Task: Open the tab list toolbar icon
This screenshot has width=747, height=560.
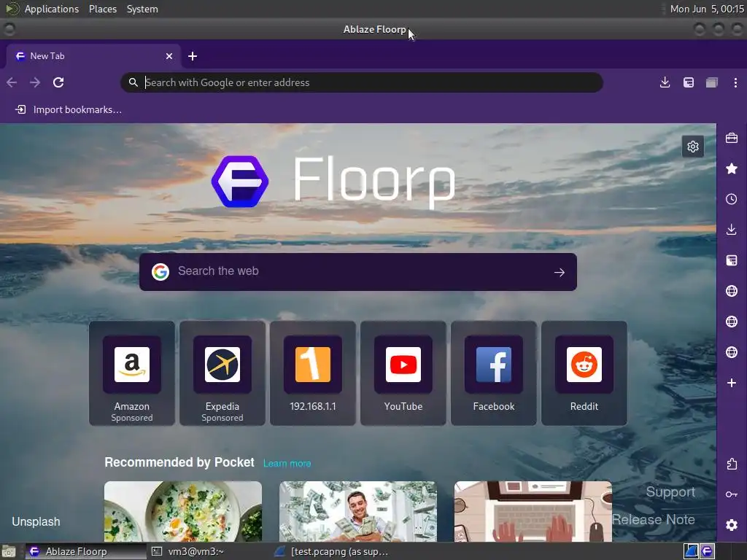Action: [712, 82]
